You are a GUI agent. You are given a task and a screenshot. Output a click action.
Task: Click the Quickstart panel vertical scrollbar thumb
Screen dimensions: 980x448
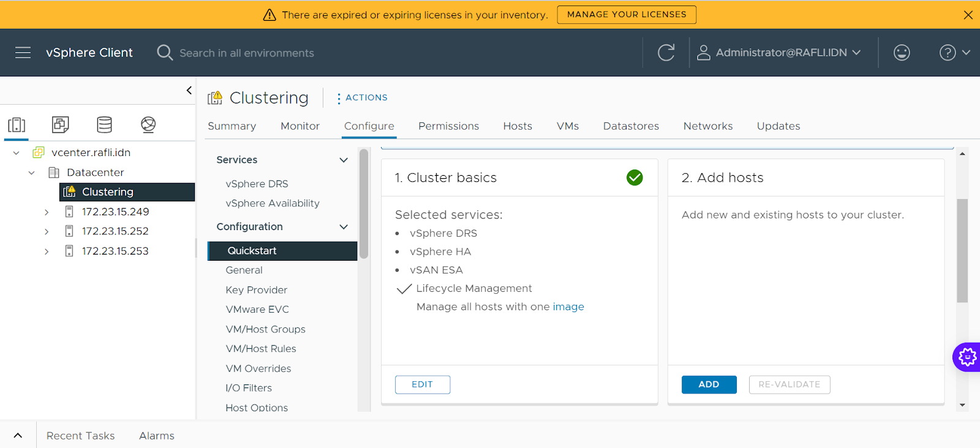(962, 250)
